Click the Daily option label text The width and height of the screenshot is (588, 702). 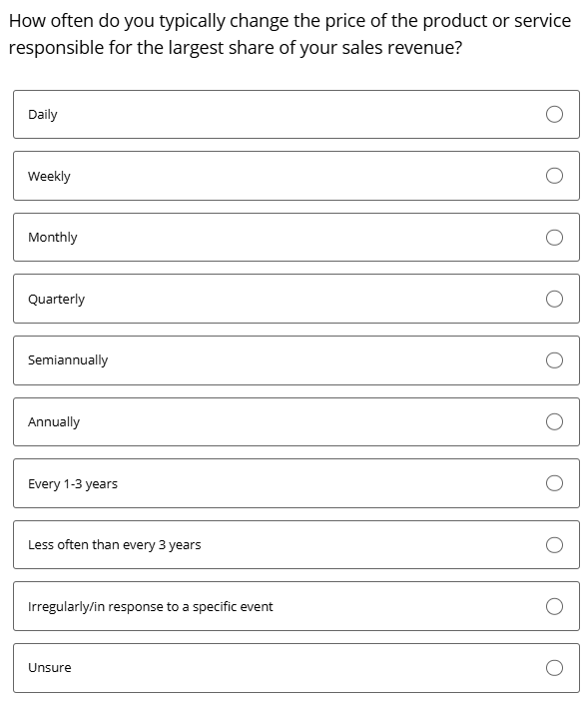pos(43,115)
